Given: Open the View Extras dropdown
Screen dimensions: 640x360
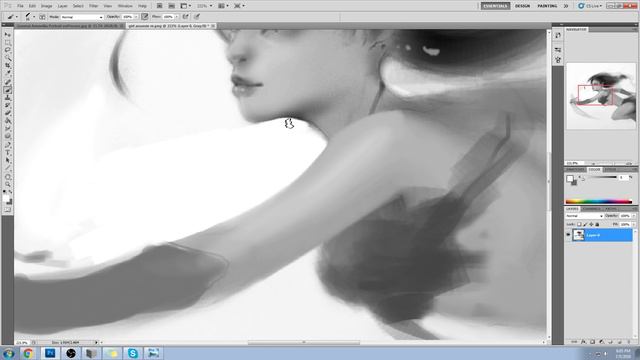Looking at the screenshot, I should [186, 6].
